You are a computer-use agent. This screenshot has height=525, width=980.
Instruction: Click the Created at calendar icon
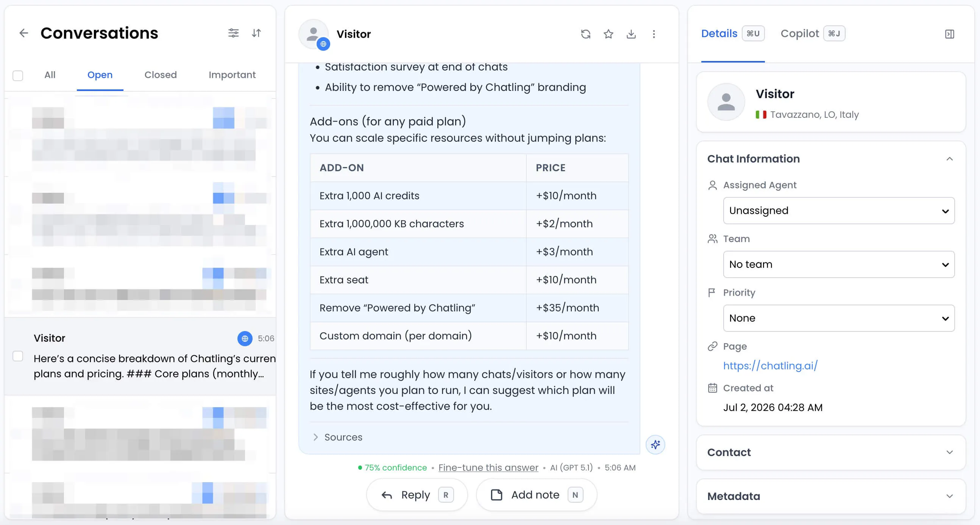[x=712, y=388]
